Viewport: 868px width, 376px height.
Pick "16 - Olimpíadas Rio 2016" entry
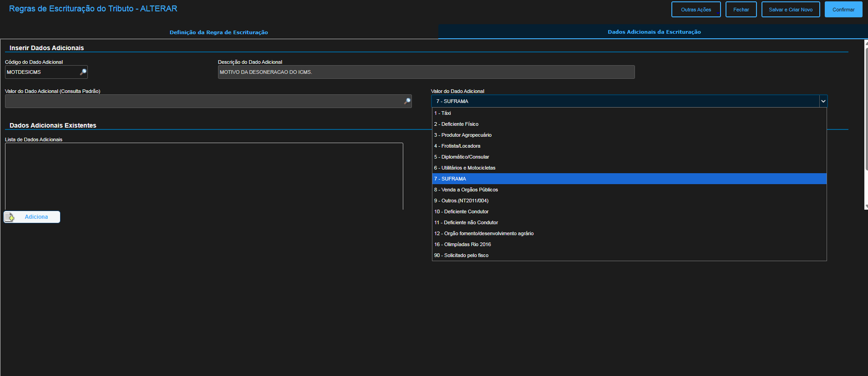click(x=462, y=244)
